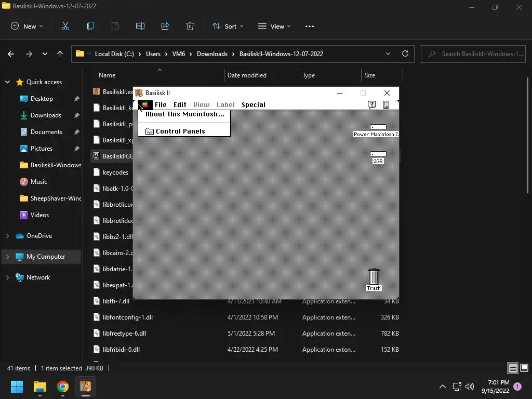Viewport: 532px width, 399px height.
Task: Open the See more ellipsis menu
Action: [x=310, y=26]
